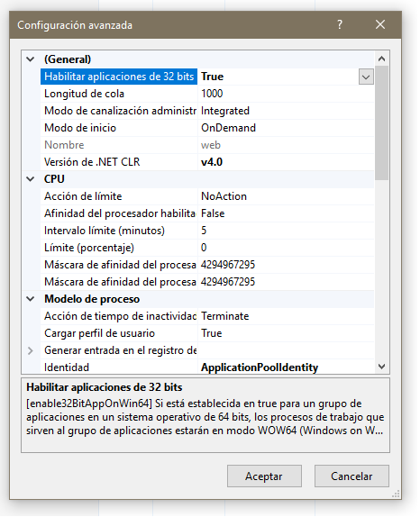Click the Integrated pipeline mode value
420x517 pixels.
[x=225, y=111]
